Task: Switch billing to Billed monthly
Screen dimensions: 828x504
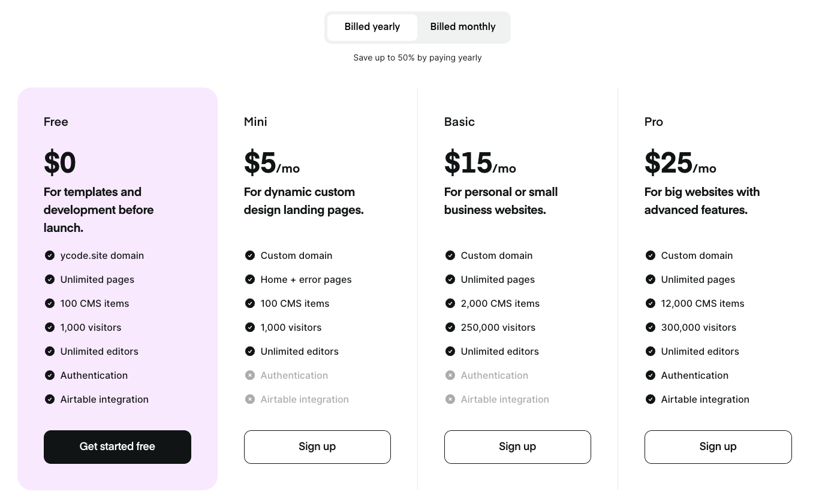Action: click(463, 27)
